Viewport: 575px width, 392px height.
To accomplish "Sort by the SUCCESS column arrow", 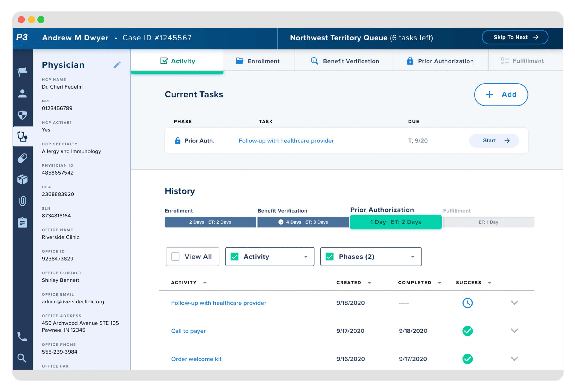I will [x=489, y=283].
